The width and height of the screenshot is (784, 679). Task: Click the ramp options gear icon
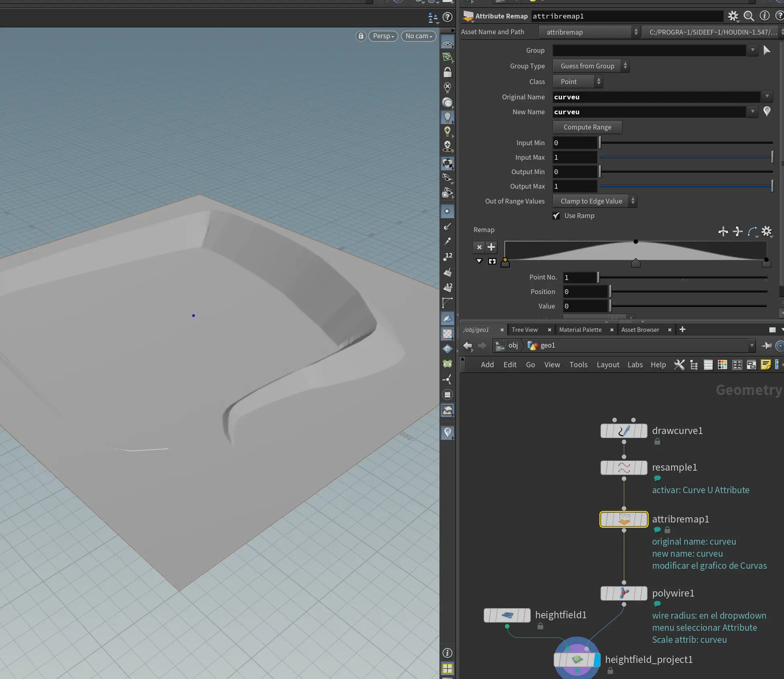[767, 231]
